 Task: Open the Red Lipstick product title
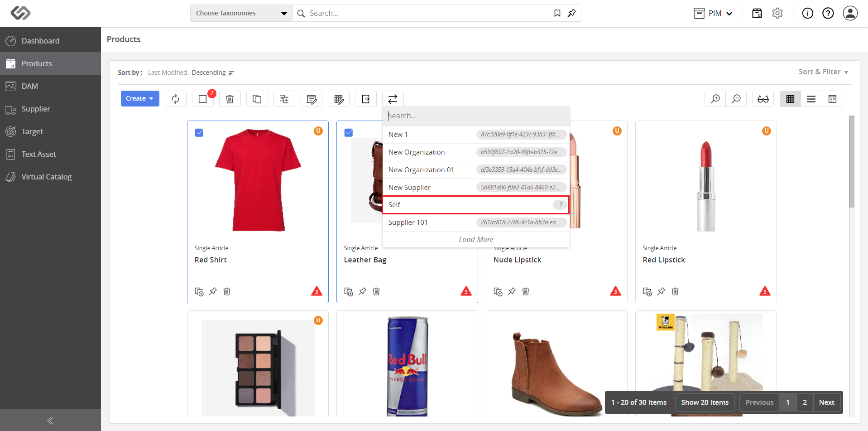click(664, 260)
